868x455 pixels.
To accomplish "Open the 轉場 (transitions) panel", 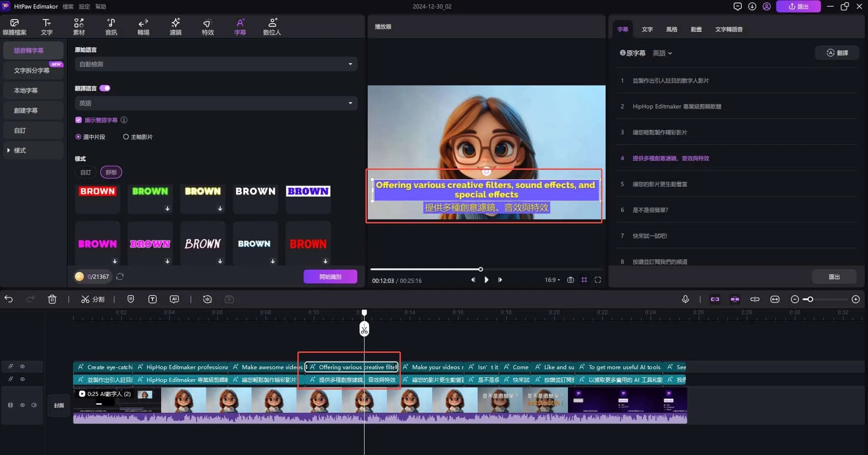I will point(143,26).
